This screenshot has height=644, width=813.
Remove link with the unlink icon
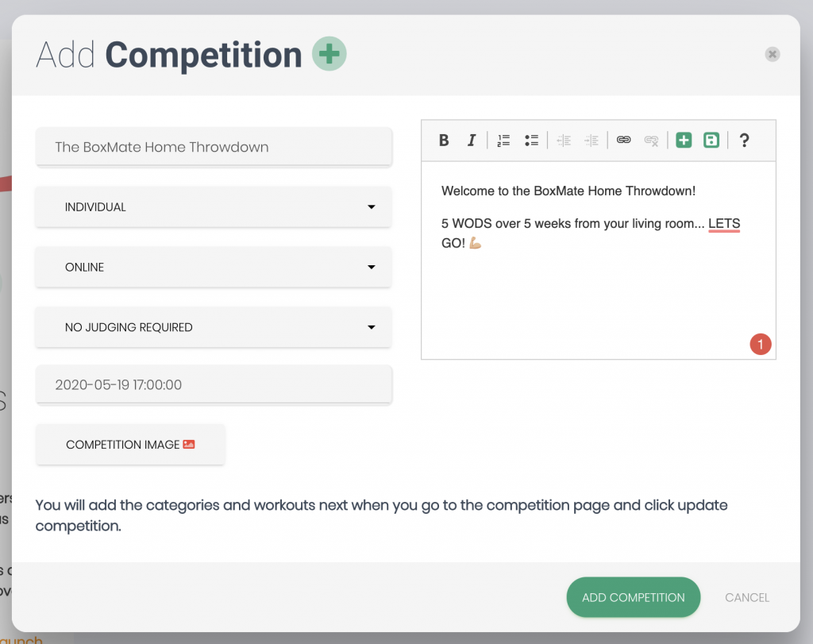[651, 140]
